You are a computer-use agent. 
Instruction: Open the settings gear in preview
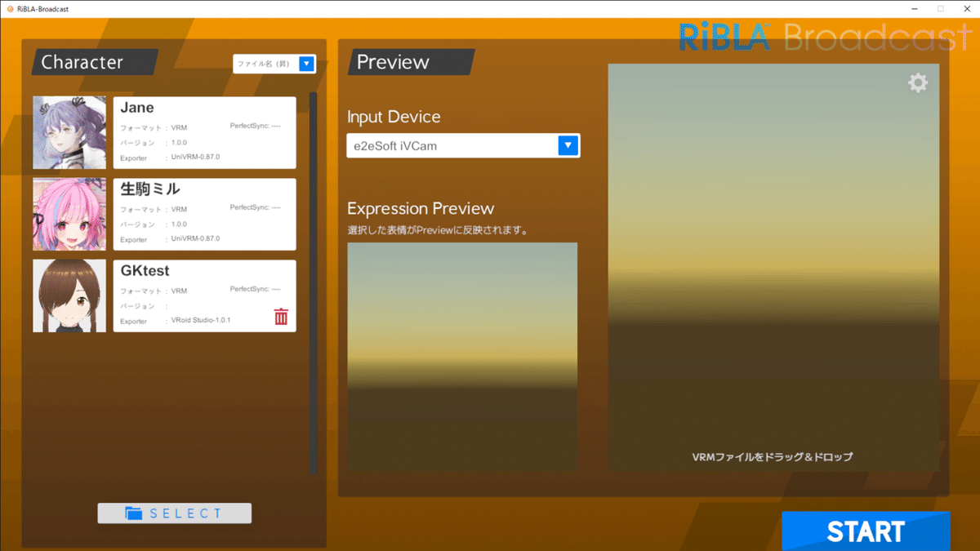coord(918,82)
